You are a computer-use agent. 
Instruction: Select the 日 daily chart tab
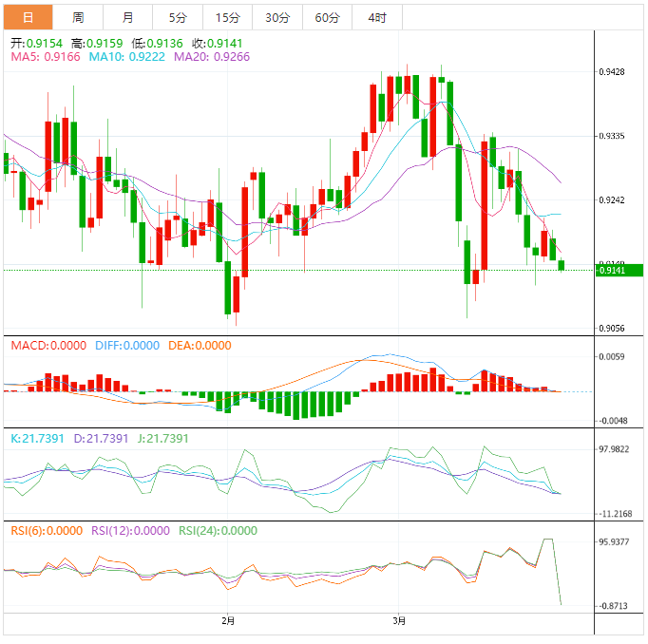tap(29, 17)
